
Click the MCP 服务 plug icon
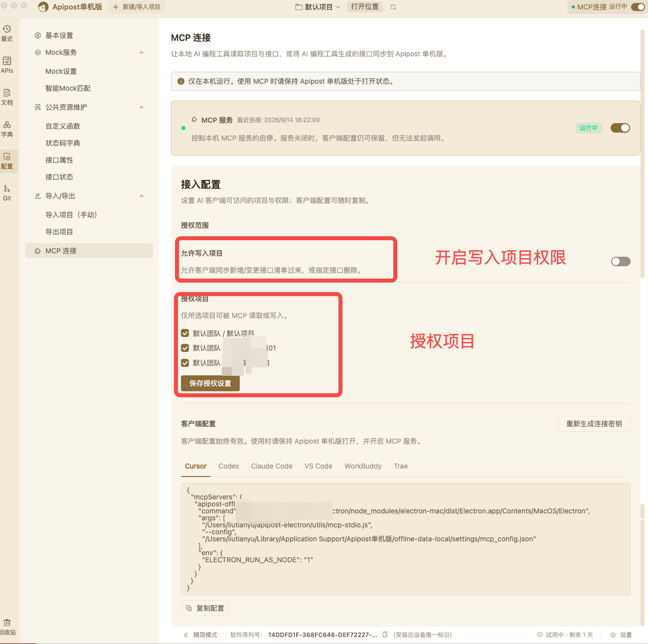[x=194, y=120]
